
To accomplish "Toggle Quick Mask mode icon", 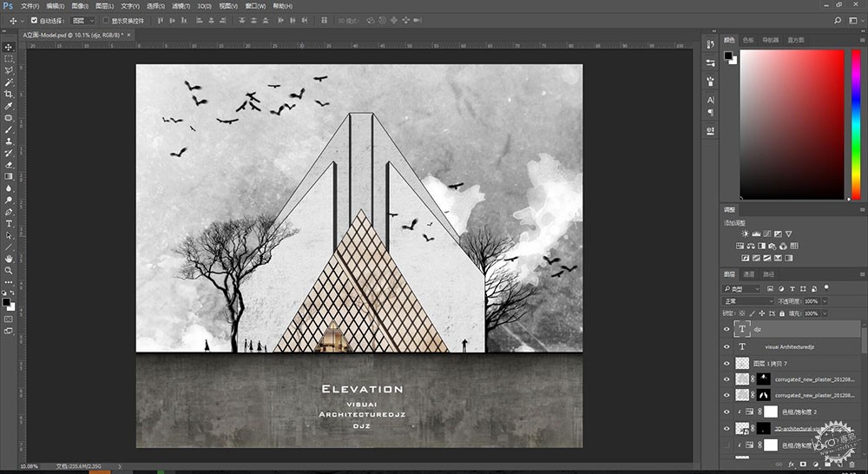I will [9, 319].
